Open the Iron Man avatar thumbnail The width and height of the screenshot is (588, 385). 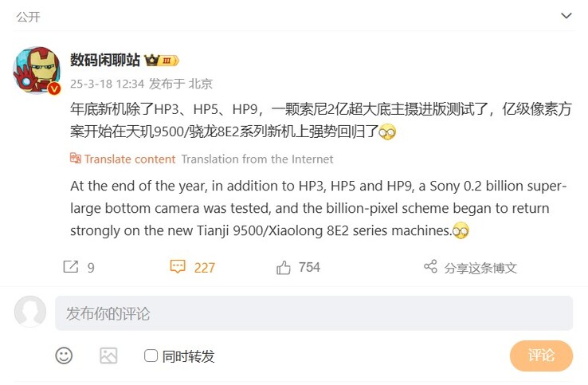(37, 70)
